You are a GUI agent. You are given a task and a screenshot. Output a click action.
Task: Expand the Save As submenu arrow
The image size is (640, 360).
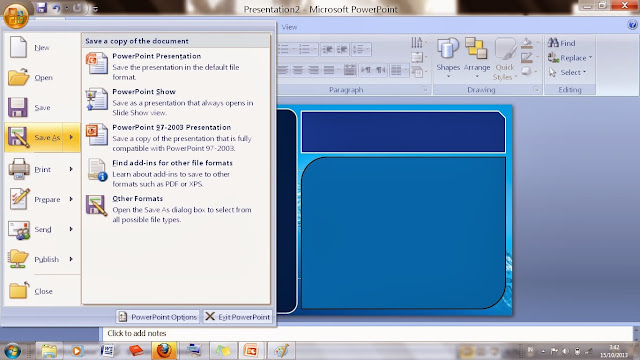click(71, 138)
